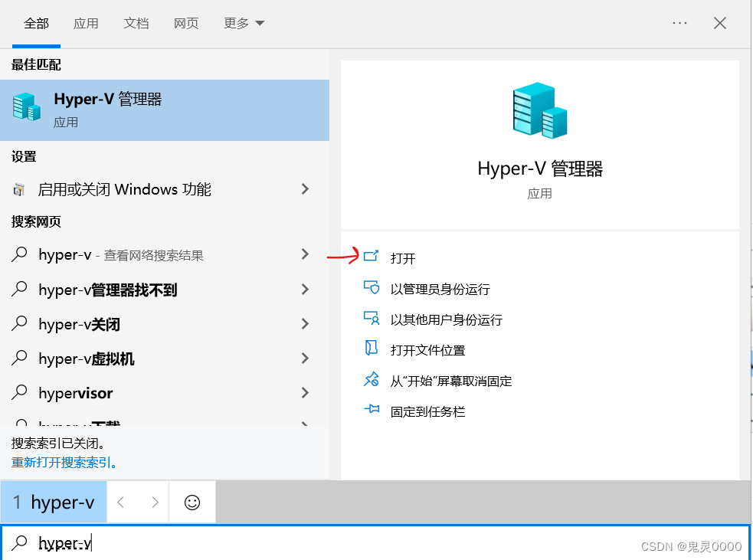Select web suggestion 'hypervisor'
Screen dimensions: 753x560
[x=165, y=393]
